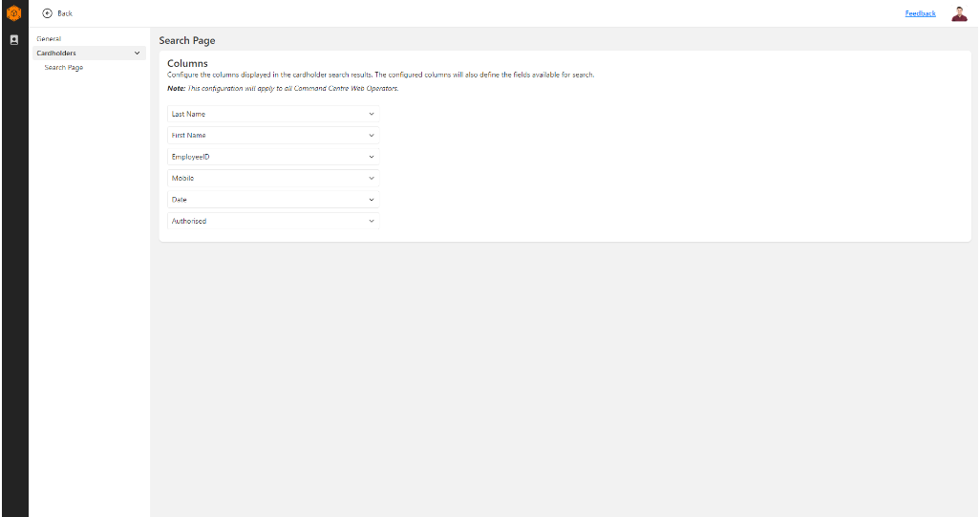
Task: Open the Cardholders icon in the black sidebar
Action: [x=13, y=40]
